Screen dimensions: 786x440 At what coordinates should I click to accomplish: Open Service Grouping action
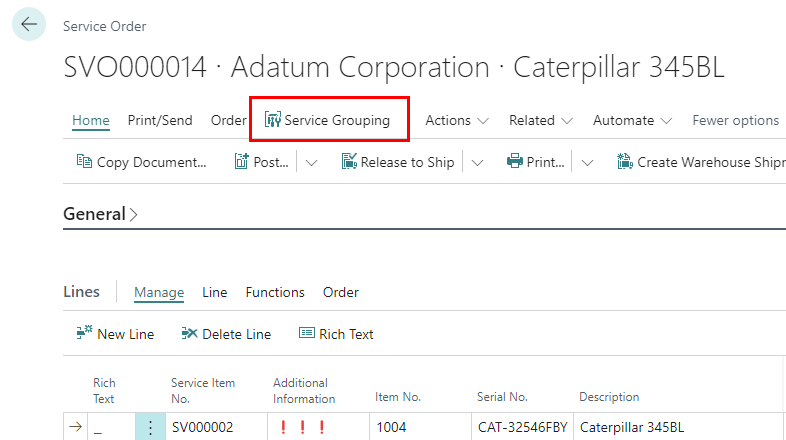tap(327, 120)
